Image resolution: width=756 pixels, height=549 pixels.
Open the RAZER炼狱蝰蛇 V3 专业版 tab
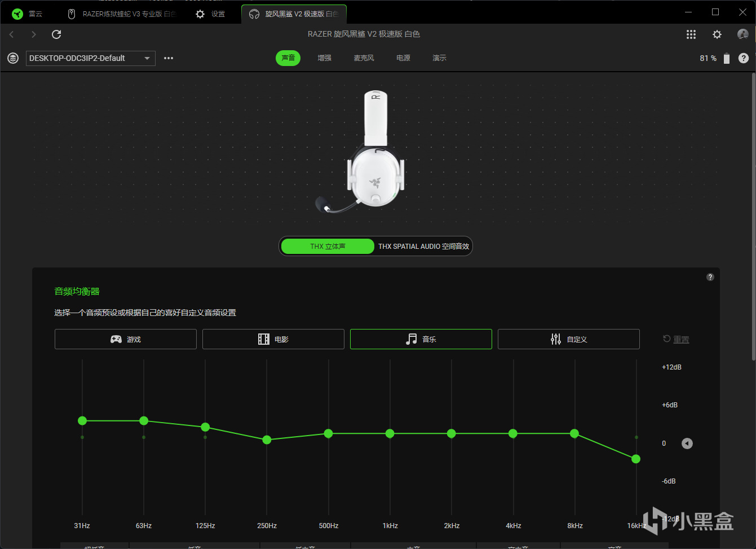point(122,14)
